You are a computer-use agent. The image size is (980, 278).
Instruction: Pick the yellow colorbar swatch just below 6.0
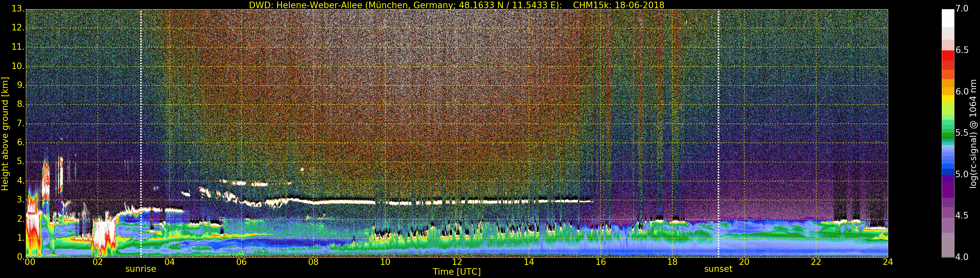point(948,99)
